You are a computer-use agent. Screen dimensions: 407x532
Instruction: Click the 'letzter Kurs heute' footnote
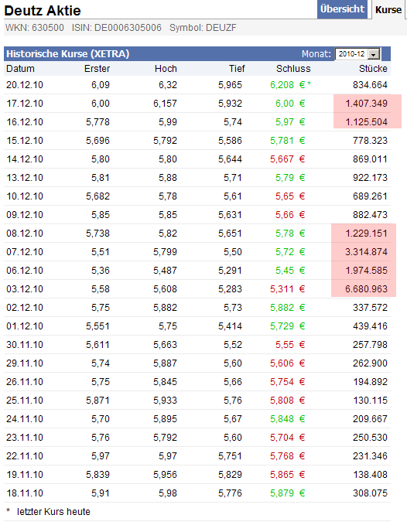53,512
